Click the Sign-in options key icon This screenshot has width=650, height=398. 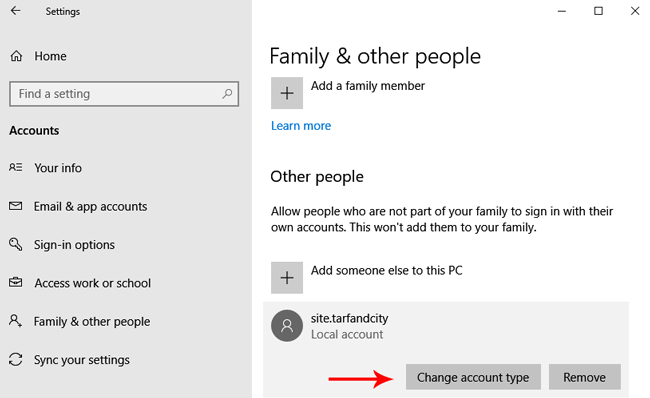pos(16,244)
